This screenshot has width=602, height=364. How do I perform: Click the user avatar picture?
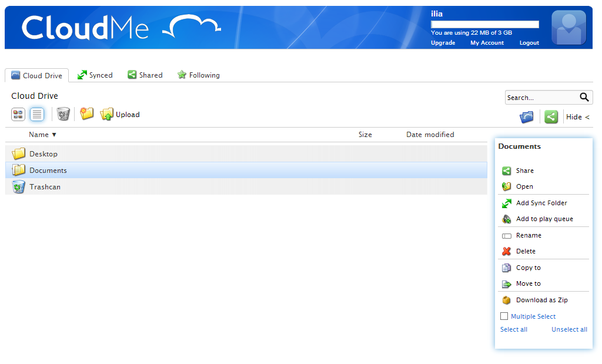click(x=568, y=28)
